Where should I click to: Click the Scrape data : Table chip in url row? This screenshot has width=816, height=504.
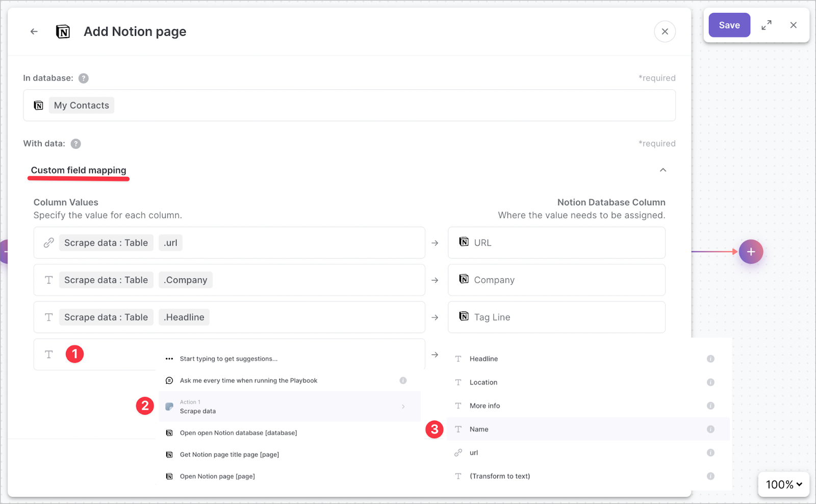tap(106, 243)
